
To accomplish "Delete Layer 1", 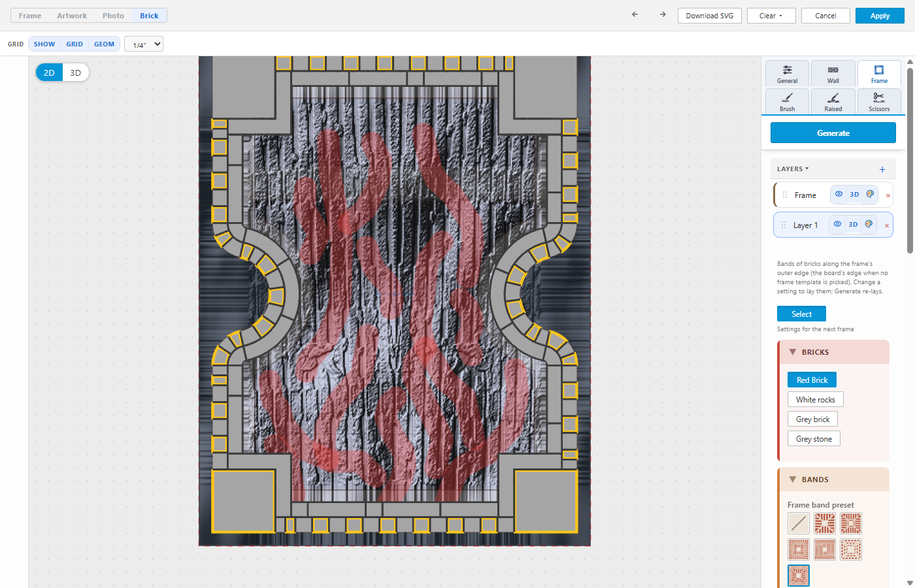I will click(x=887, y=225).
